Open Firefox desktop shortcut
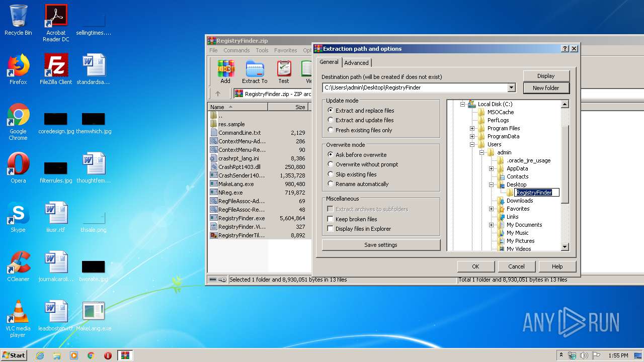Screen dimensions: 644x362 (x=18, y=69)
